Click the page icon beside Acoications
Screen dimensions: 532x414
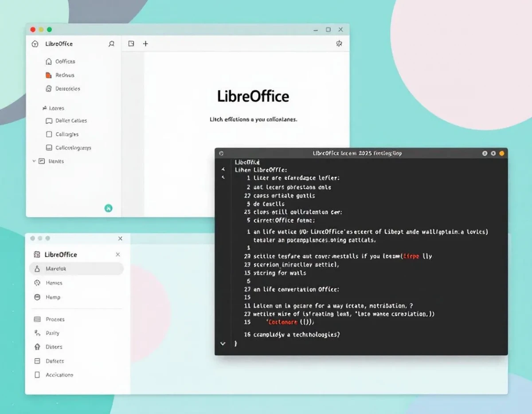click(37, 375)
